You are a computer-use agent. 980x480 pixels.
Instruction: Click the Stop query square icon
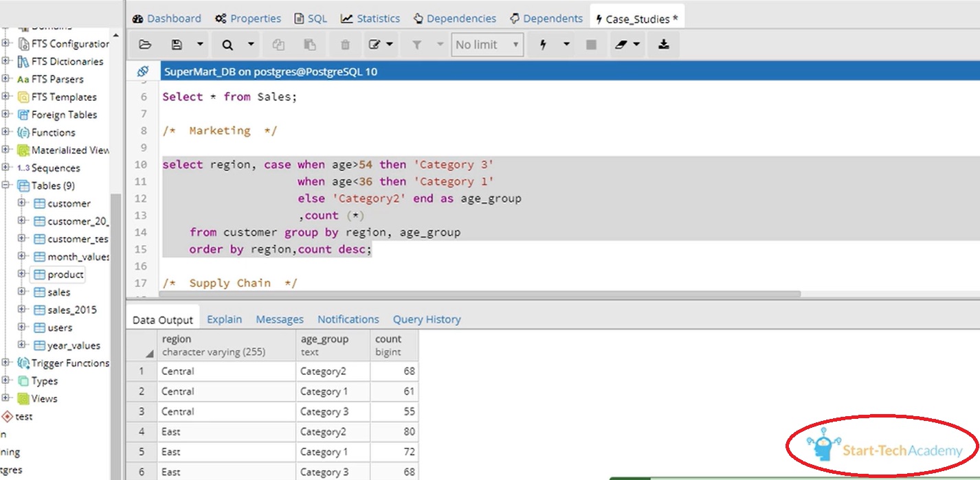pyautogui.click(x=591, y=45)
